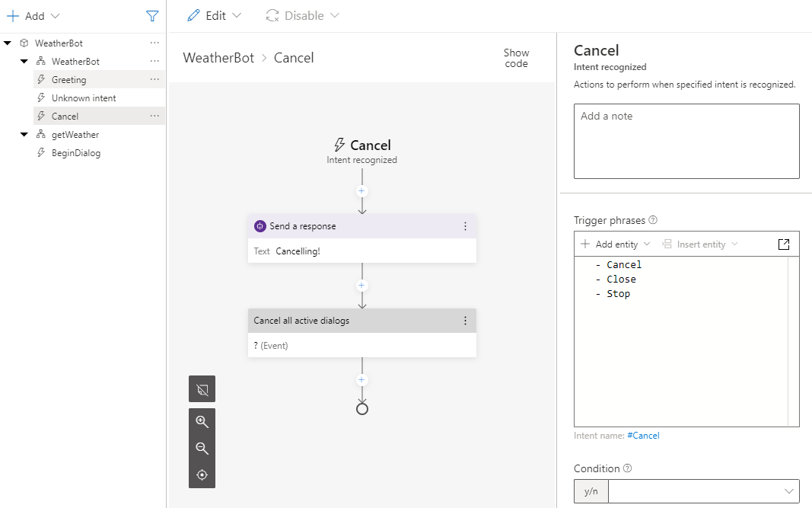Open the Edit menu in the toolbar
The width and height of the screenshot is (812, 508).
pyautogui.click(x=214, y=16)
